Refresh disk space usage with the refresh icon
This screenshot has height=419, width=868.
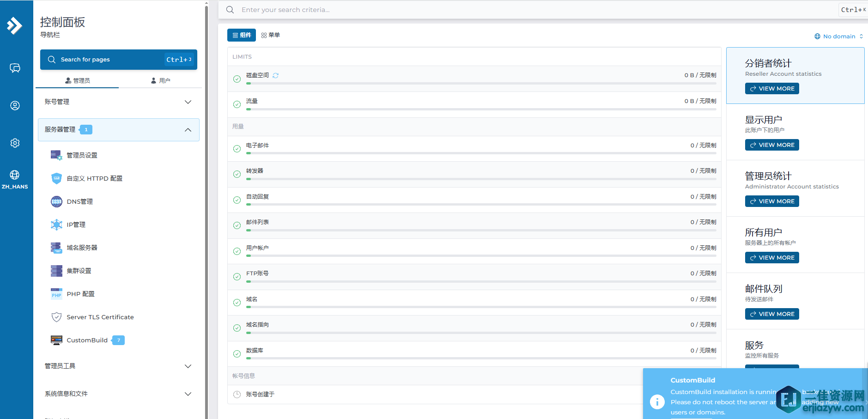point(276,75)
